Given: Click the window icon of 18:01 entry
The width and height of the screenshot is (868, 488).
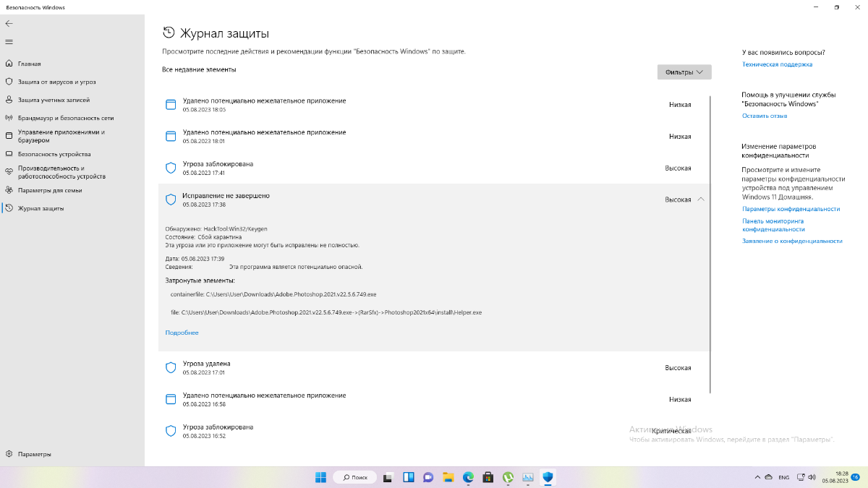Looking at the screenshot, I should coord(171,136).
